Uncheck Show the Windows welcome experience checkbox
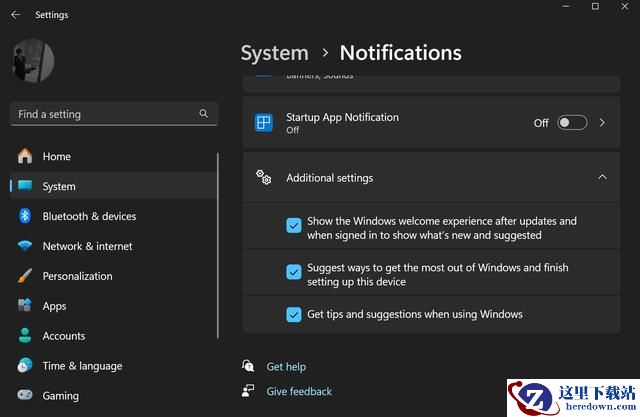The image size is (640, 417). click(293, 225)
